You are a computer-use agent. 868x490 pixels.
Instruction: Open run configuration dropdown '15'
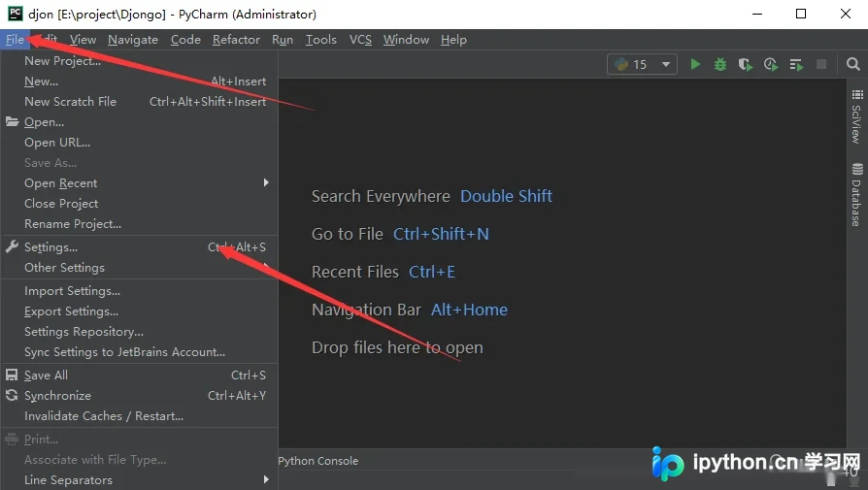(642, 65)
